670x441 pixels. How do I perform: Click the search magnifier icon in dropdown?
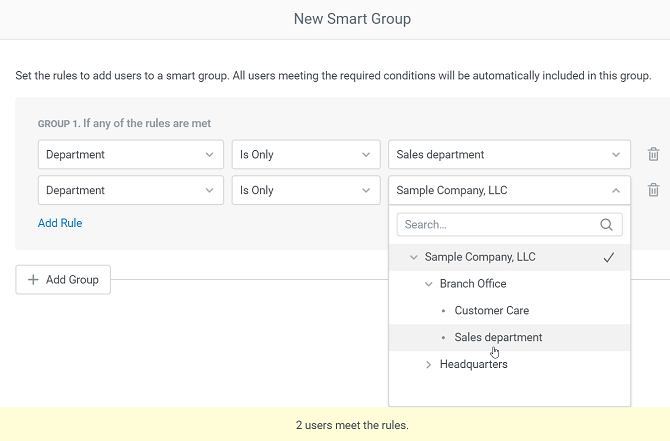[606, 225]
